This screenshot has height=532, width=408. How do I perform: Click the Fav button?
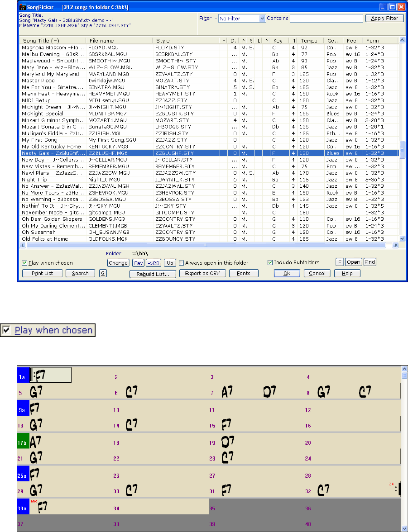tap(138, 263)
